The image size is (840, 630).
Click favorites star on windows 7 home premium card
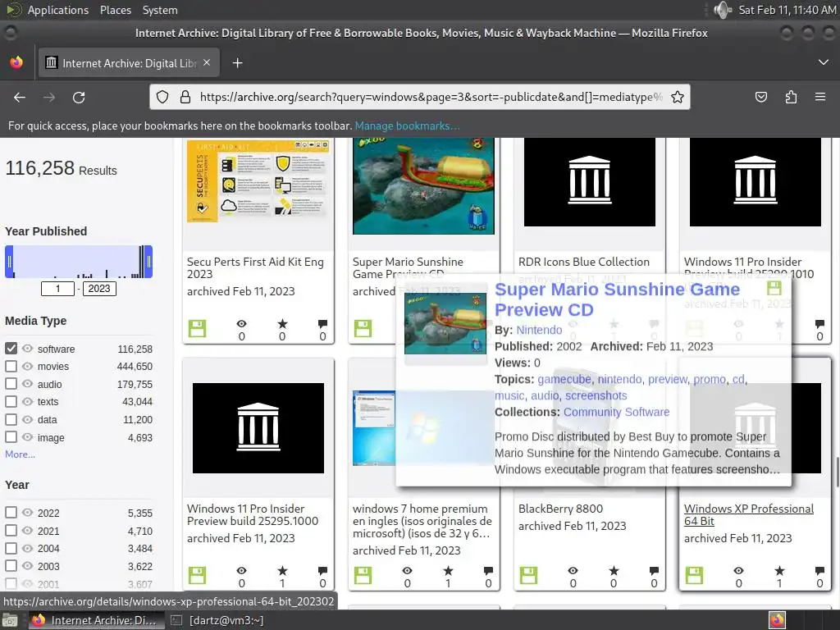tap(448, 571)
